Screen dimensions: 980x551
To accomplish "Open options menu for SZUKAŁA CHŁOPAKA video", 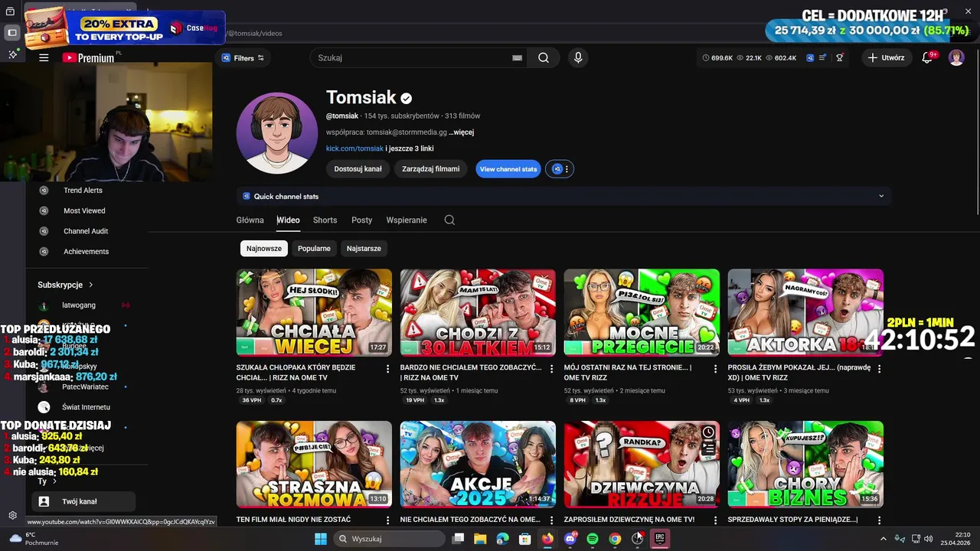I will 388,368.
